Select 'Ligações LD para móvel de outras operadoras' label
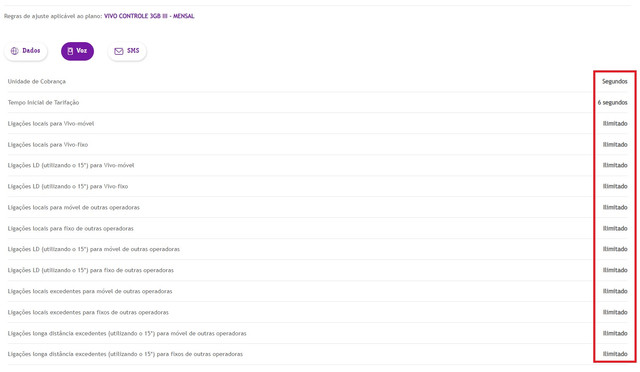Image resolution: width=640 pixels, height=372 pixels. 94,249
